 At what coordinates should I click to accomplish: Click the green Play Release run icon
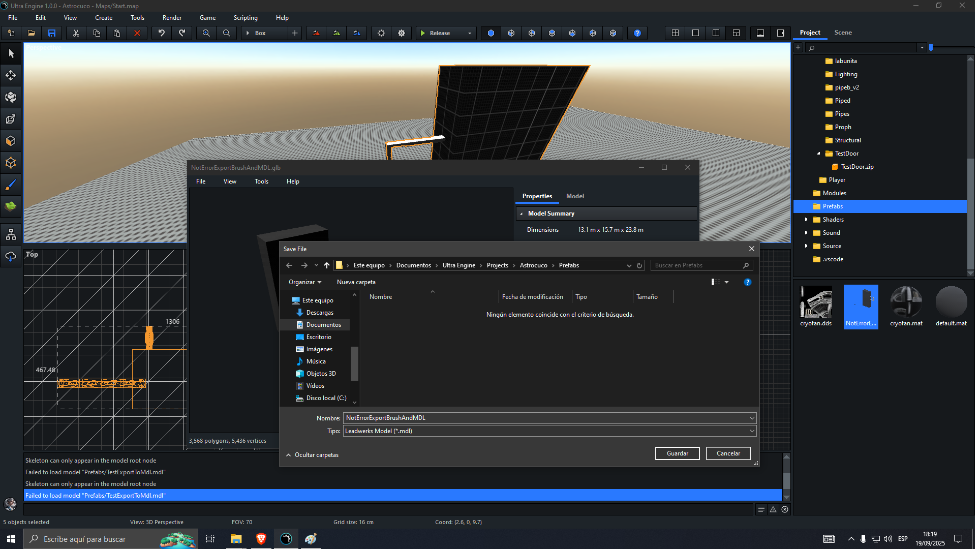click(422, 33)
